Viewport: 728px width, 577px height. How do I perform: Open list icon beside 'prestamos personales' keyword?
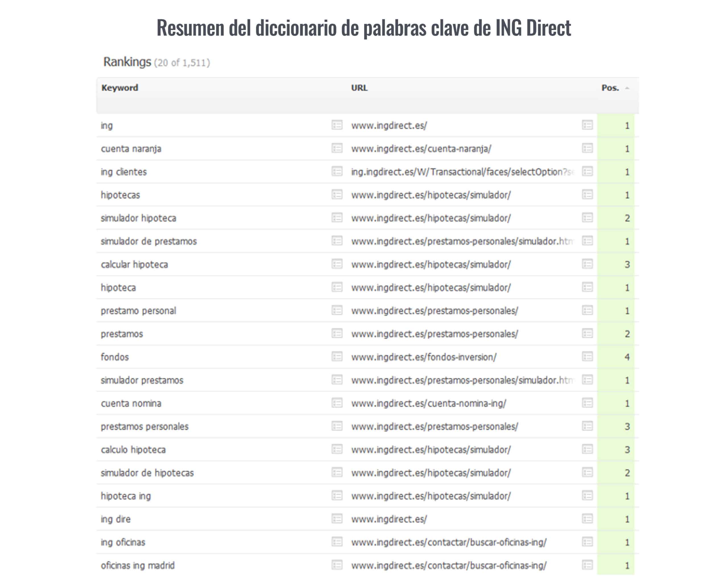coord(337,426)
